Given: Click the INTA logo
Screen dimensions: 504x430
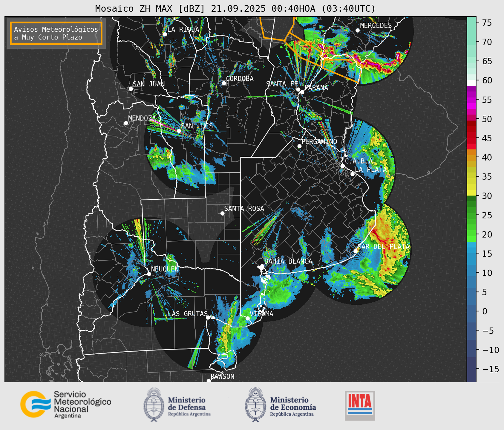Looking at the screenshot, I should tap(360, 405).
